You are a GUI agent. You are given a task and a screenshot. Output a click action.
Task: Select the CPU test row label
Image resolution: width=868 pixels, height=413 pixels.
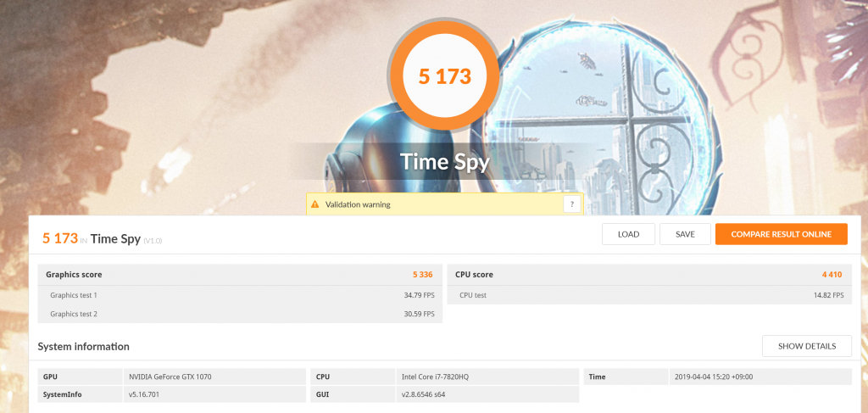coord(473,295)
